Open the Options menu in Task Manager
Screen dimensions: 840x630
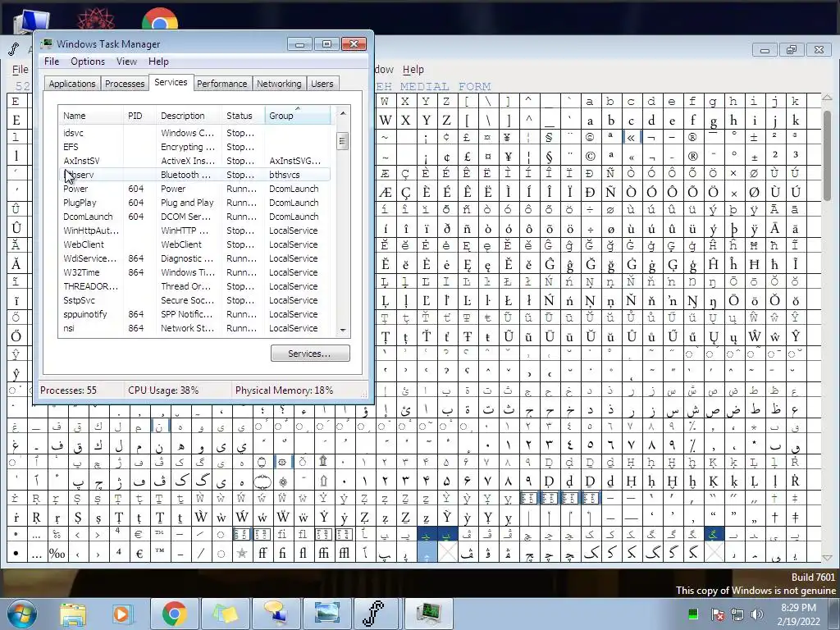tap(88, 62)
